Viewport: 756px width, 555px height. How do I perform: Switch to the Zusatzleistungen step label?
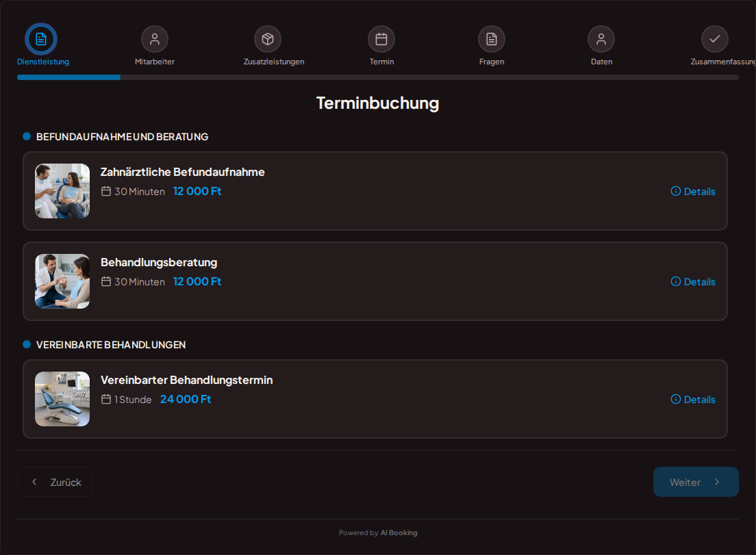(274, 62)
